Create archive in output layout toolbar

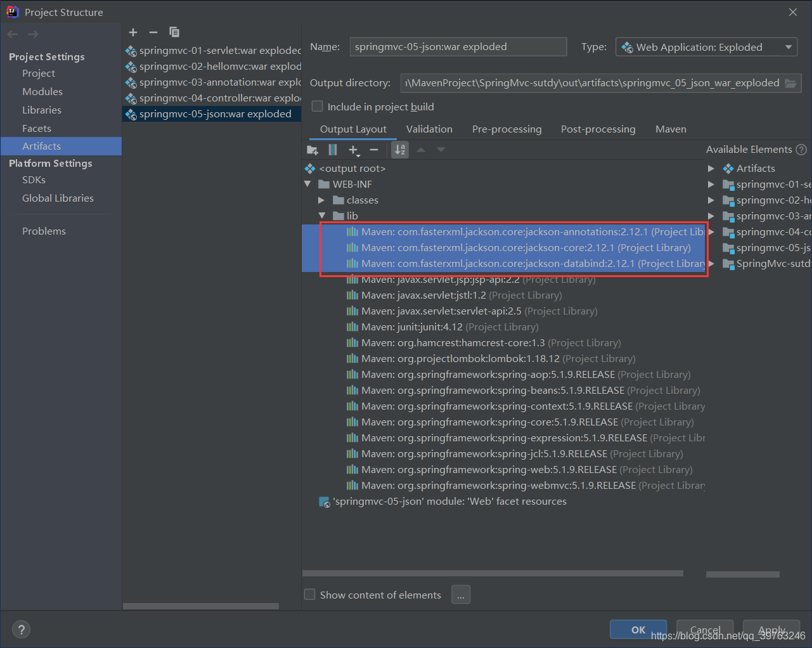click(x=333, y=150)
